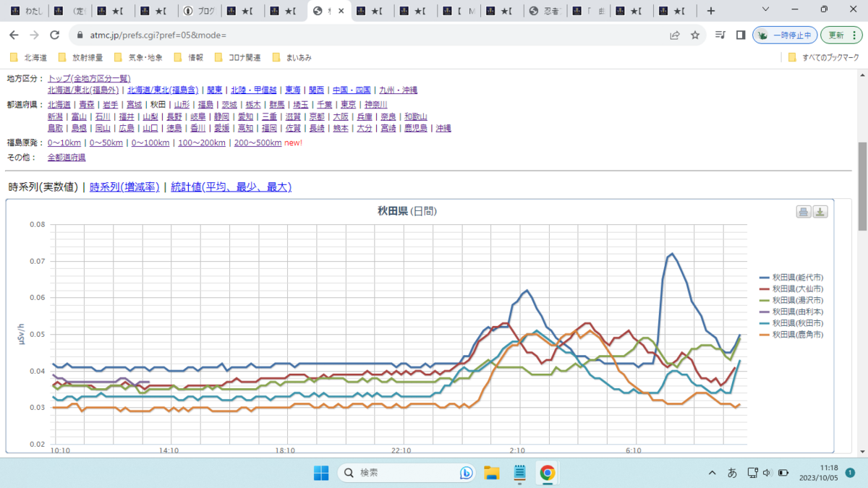Open new browser tab

(711, 11)
